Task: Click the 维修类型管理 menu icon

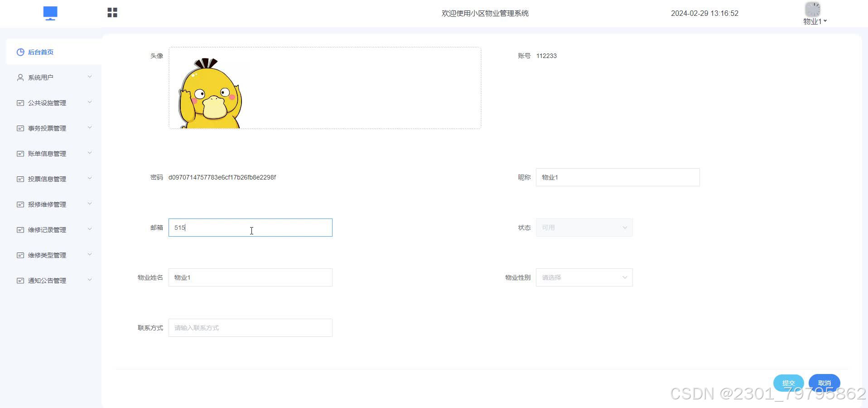Action: click(20, 255)
